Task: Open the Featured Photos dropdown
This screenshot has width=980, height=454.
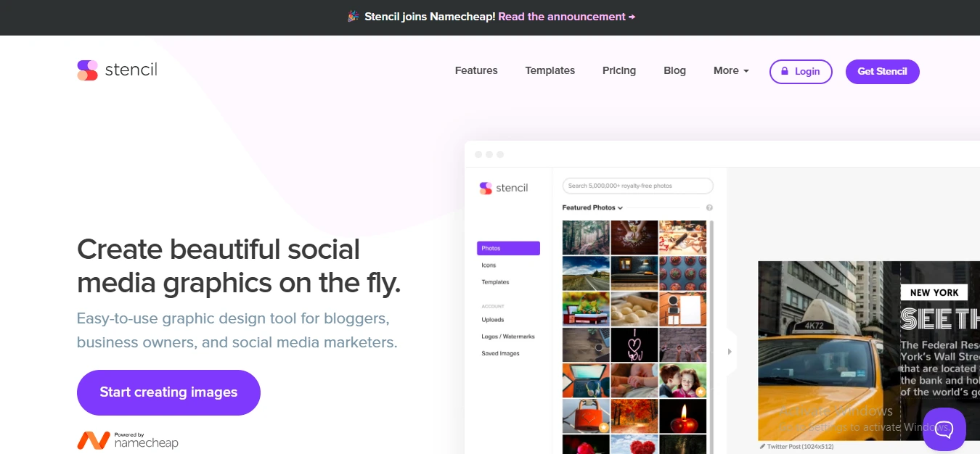Action: click(592, 207)
